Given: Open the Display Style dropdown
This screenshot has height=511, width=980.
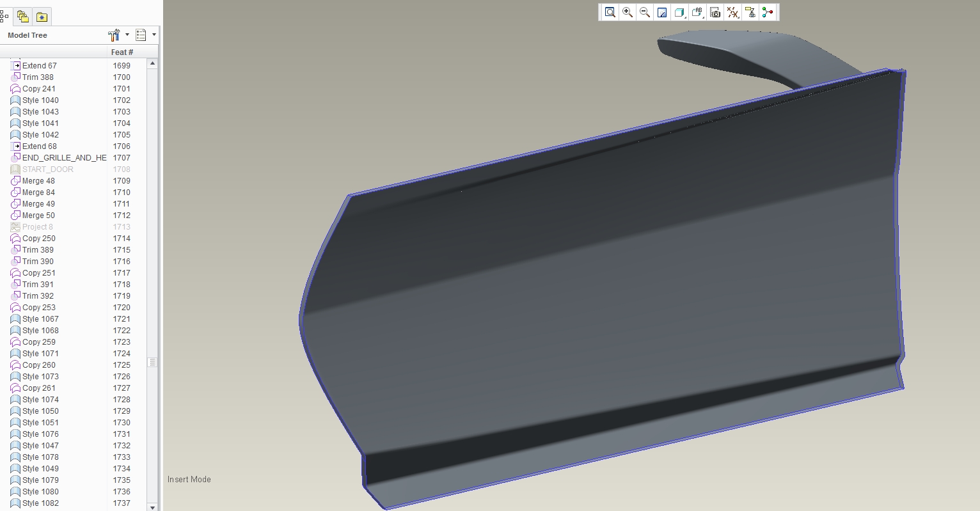Looking at the screenshot, I should (680, 12).
